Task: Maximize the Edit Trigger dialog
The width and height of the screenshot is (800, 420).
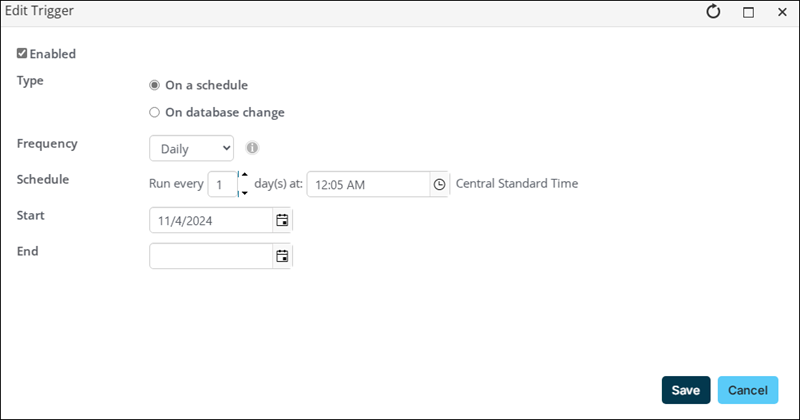Action: [748, 12]
